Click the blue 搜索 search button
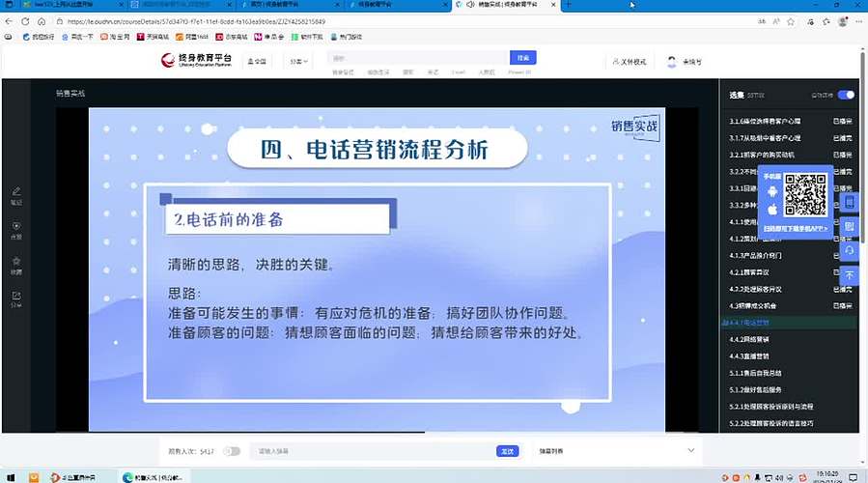This screenshot has width=868, height=483. pos(522,58)
